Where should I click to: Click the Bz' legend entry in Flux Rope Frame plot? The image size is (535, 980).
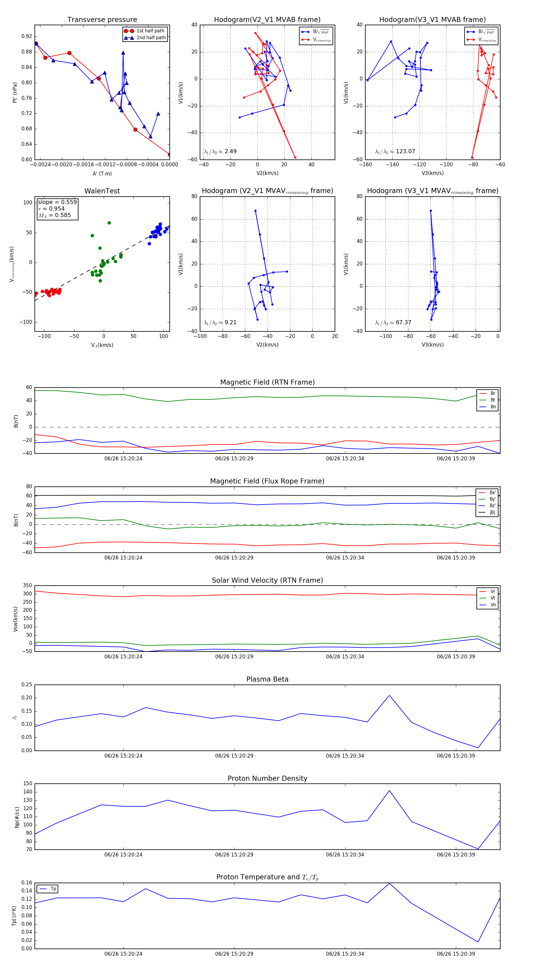tap(487, 506)
